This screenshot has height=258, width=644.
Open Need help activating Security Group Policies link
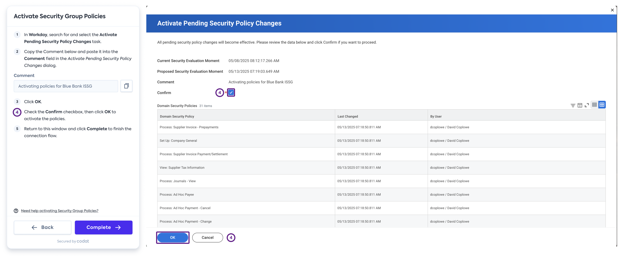(59, 211)
